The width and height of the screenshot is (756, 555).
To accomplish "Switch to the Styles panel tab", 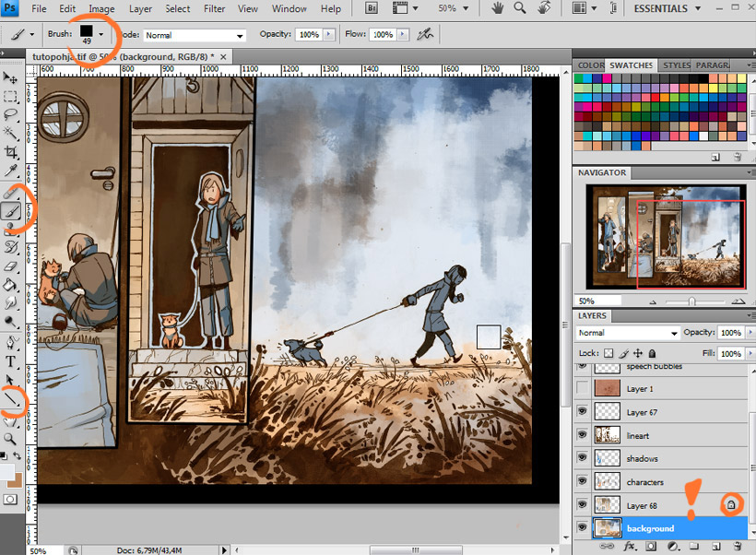I will (x=676, y=65).
